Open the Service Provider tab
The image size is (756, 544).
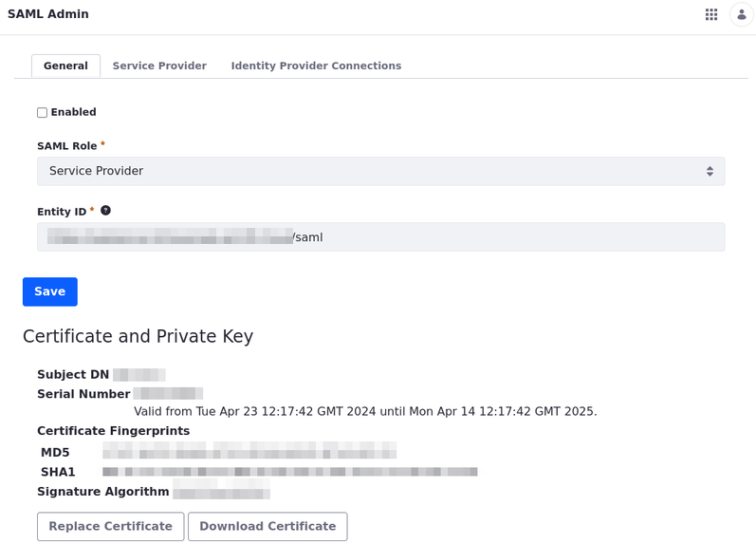[159, 66]
